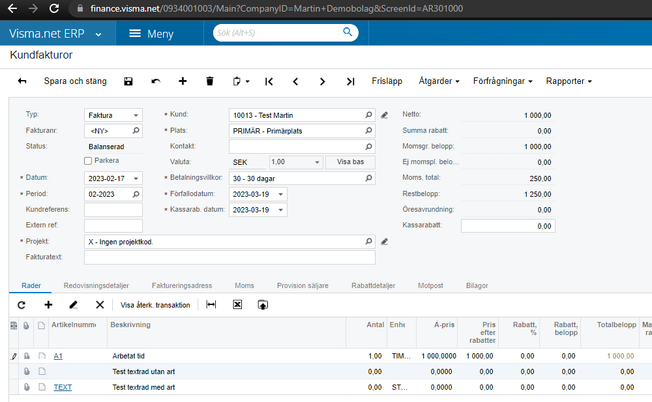Open the Rapporter dropdown menu
This screenshot has width=652, height=402.
[570, 80]
